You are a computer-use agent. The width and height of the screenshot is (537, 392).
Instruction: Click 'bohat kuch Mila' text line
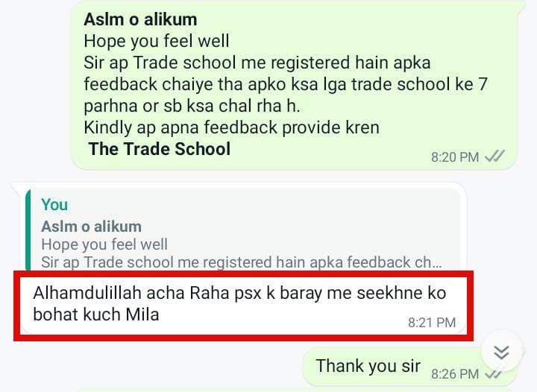click(x=96, y=314)
